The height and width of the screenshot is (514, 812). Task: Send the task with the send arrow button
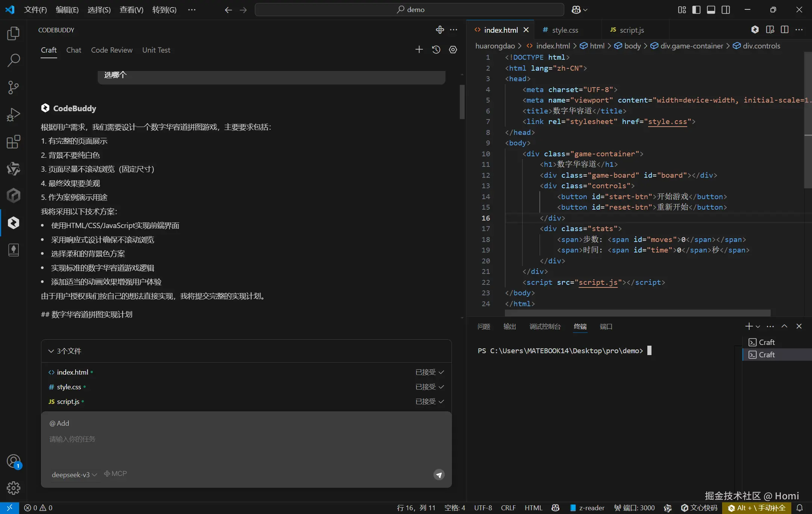coord(439,475)
